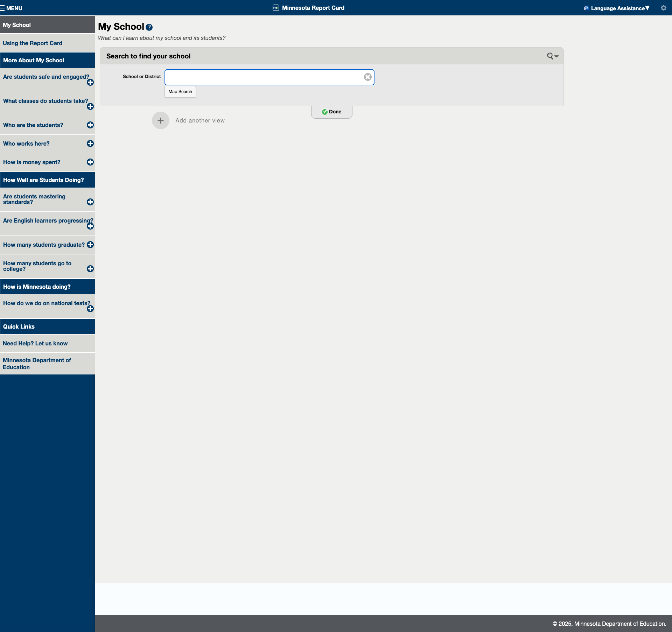The width and height of the screenshot is (672, 632).
Task: Expand 'Are English learners progressing?' plus icon
Action: pyautogui.click(x=90, y=226)
